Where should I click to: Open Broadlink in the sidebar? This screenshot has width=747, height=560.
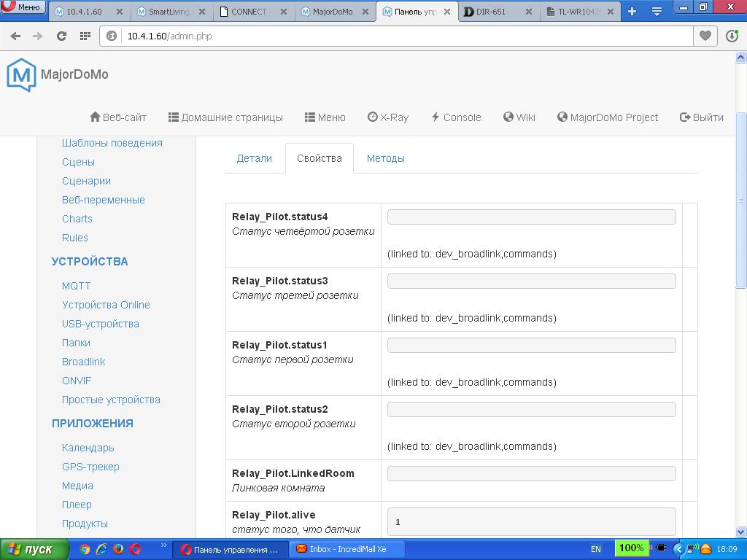click(83, 362)
